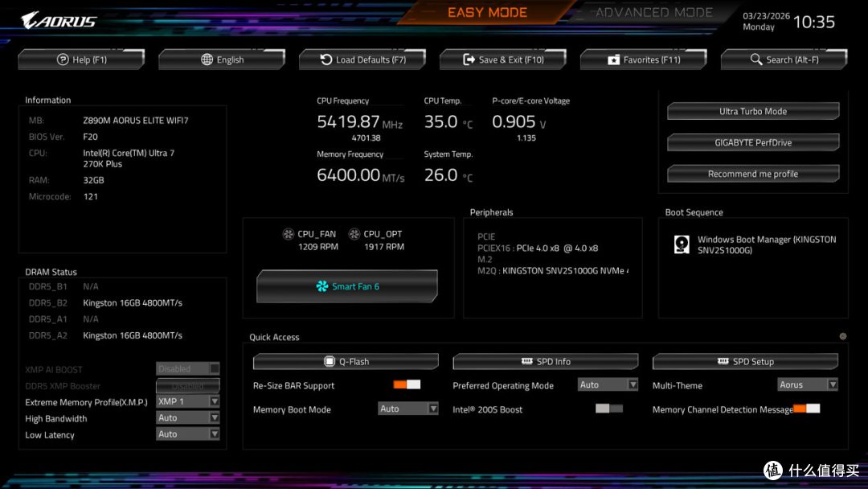The width and height of the screenshot is (868, 489).
Task: Select Windows Boot Manager boot entry
Action: coord(767,244)
